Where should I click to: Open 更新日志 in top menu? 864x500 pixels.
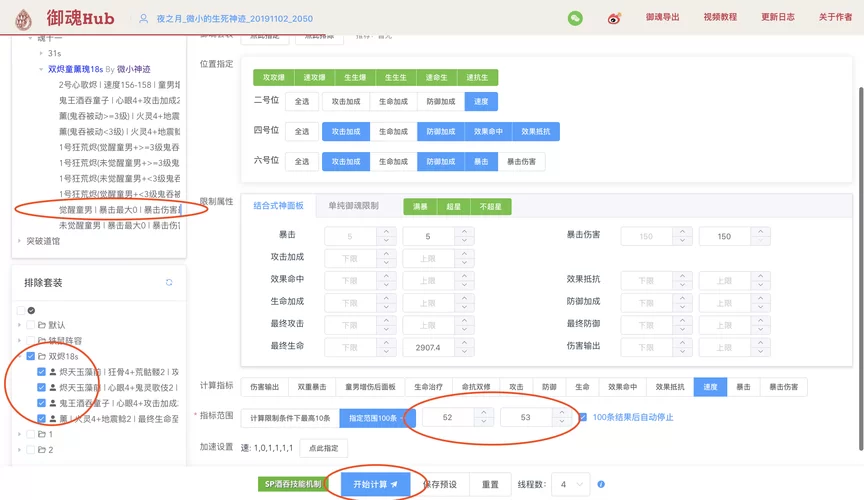point(777,17)
